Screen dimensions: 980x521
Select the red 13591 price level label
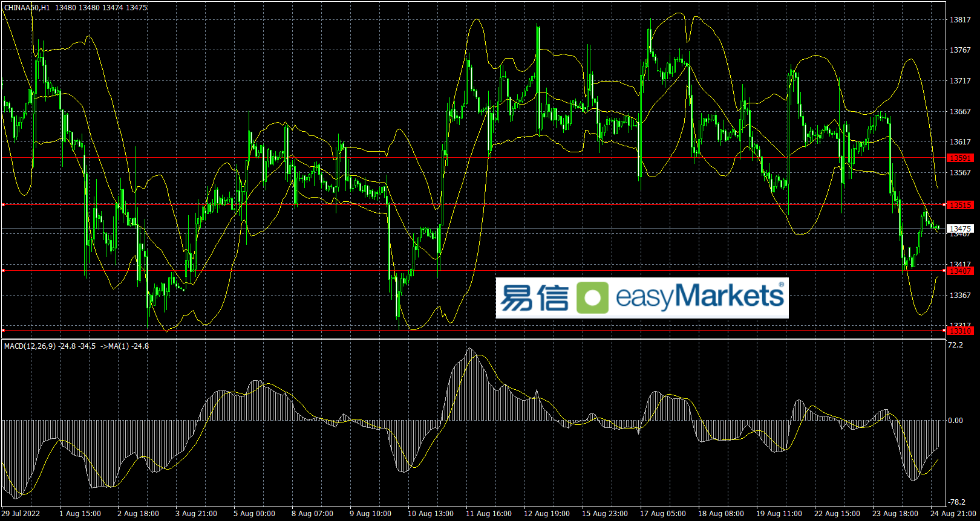[960, 158]
